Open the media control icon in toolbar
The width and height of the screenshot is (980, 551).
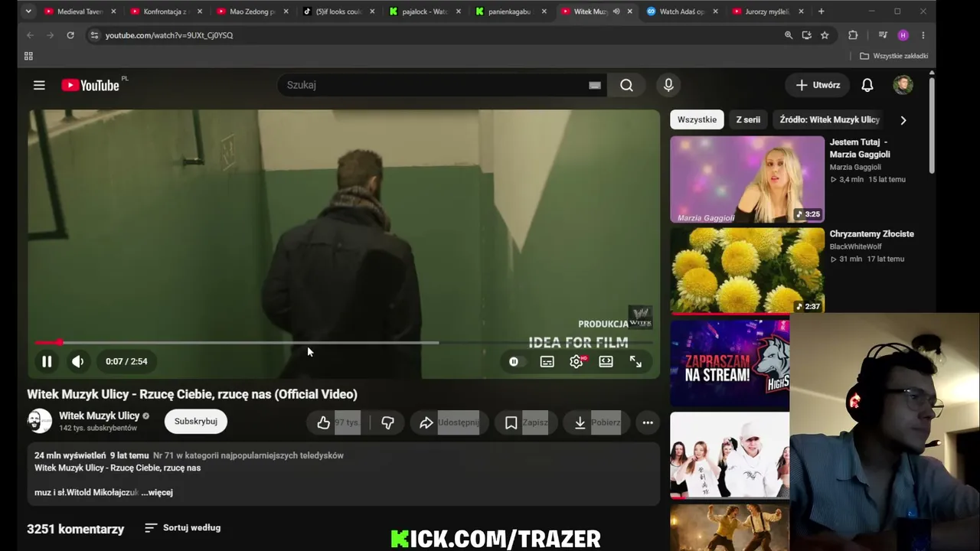(x=883, y=35)
